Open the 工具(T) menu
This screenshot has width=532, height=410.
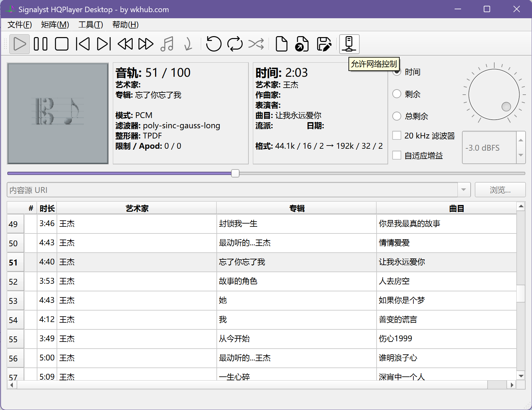tap(91, 25)
